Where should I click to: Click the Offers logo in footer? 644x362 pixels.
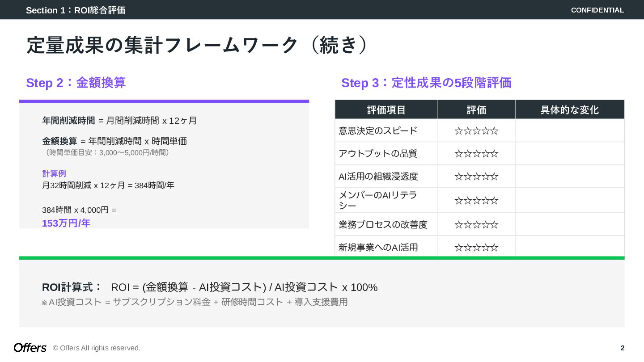tap(30, 348)
